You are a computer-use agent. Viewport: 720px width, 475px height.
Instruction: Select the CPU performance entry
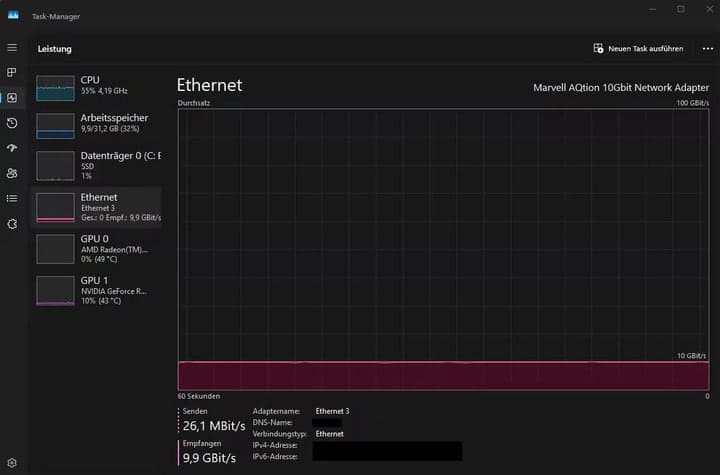point(97,87)
